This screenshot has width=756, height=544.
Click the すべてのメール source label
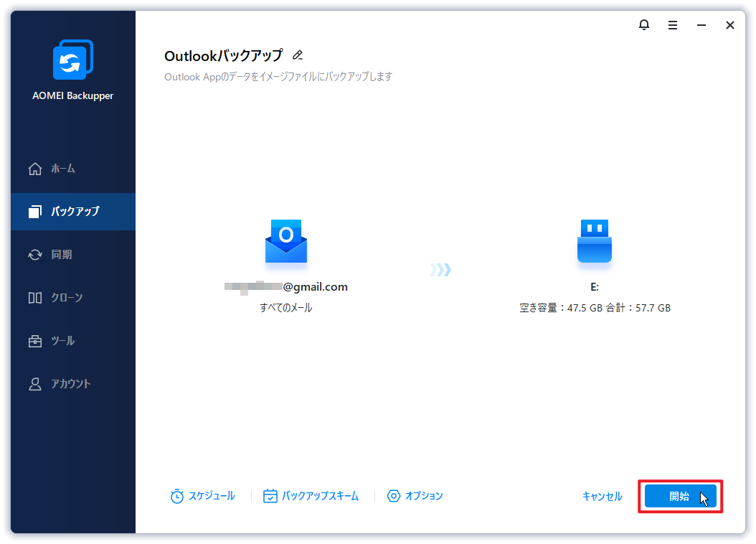(x=286, y=308)
